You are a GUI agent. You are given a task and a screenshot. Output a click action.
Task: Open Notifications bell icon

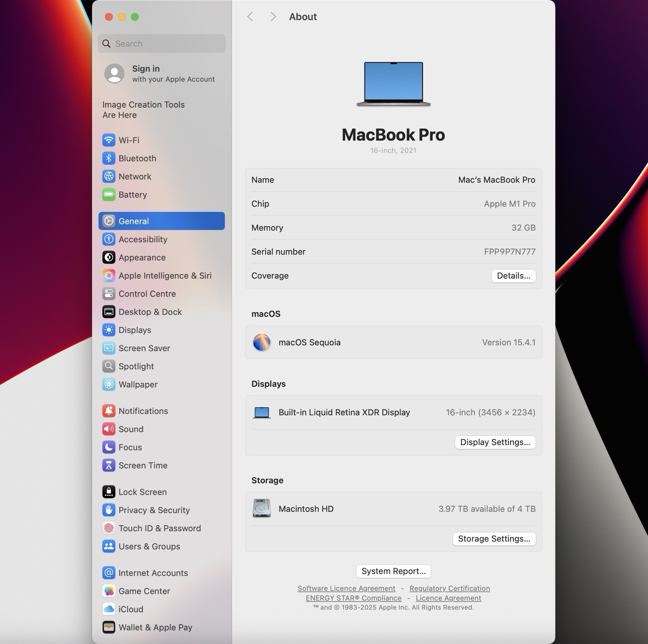tap(109, 411)
